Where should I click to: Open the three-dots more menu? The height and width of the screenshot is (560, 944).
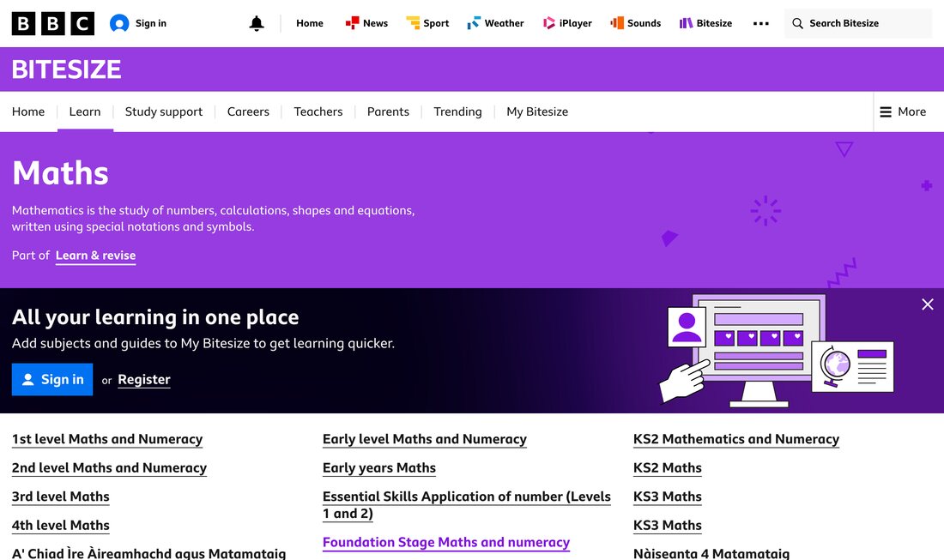761,23
